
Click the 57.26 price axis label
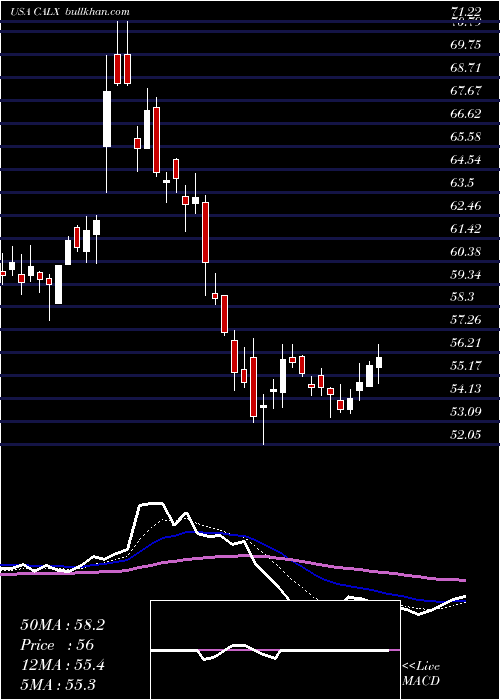[466, 320]
